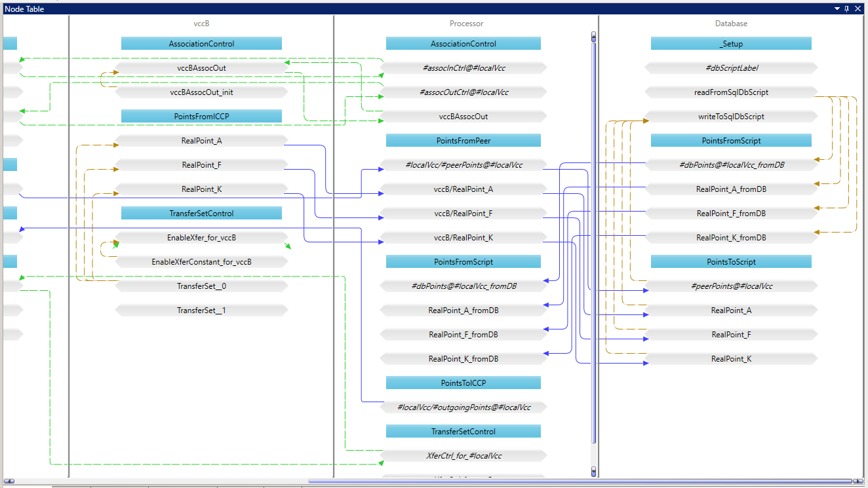Click the Processor column vertical scrollbar up arrow
This screenshot has width=868, height=488.
click(x=594, y=36)
